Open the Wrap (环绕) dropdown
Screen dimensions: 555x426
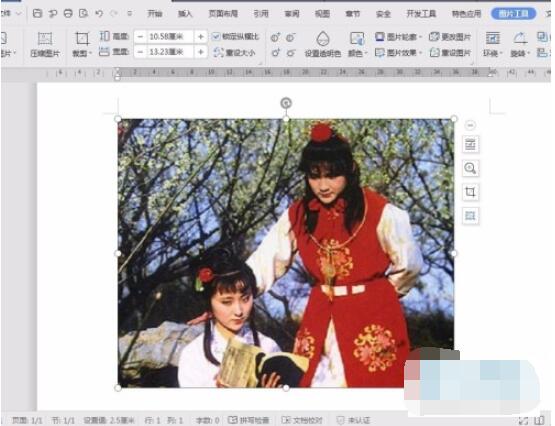[493, 45]
